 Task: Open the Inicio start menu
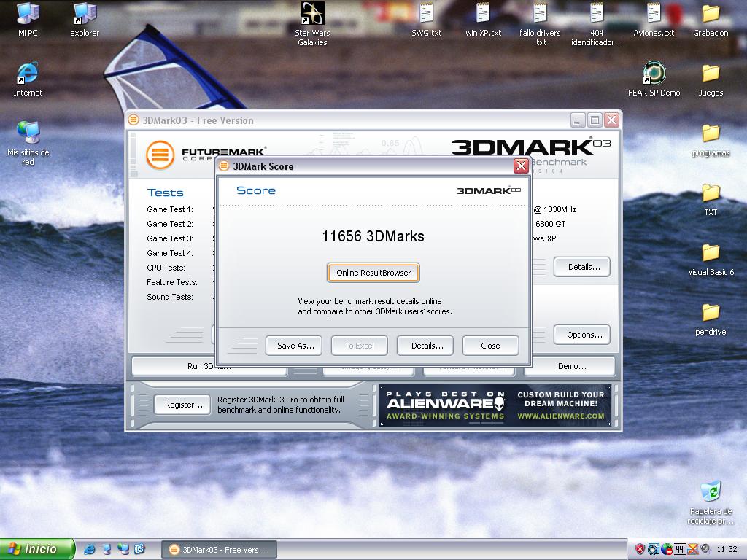[x=36, y=549]
